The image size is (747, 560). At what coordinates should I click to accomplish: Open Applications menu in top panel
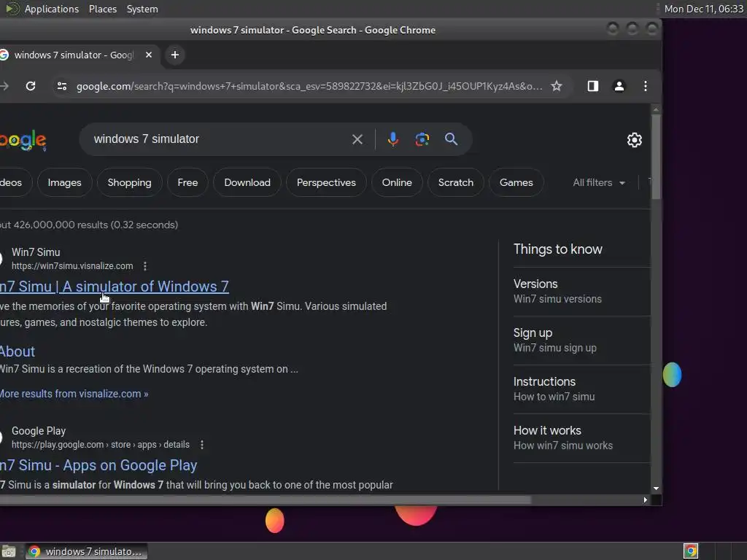52,9
